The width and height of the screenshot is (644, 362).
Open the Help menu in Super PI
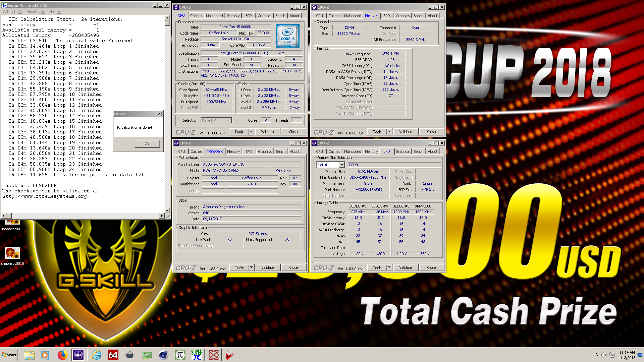(x=55, y=12)
